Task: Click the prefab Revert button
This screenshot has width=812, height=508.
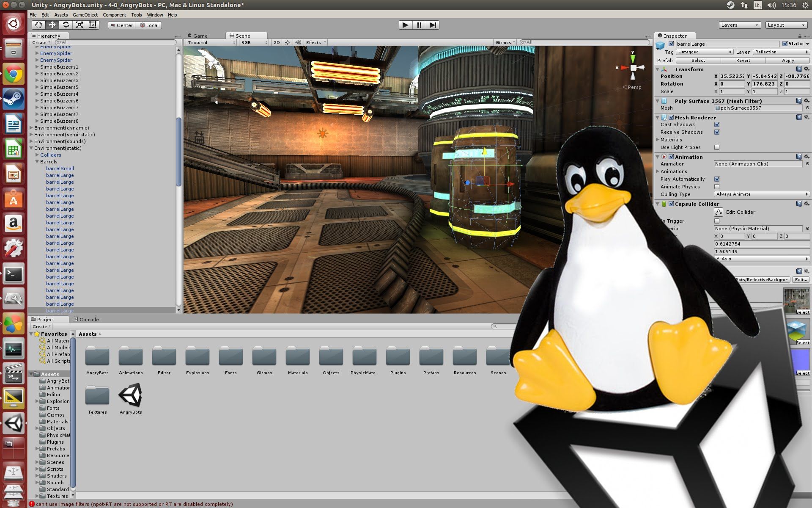Action: tap(743, 61)
